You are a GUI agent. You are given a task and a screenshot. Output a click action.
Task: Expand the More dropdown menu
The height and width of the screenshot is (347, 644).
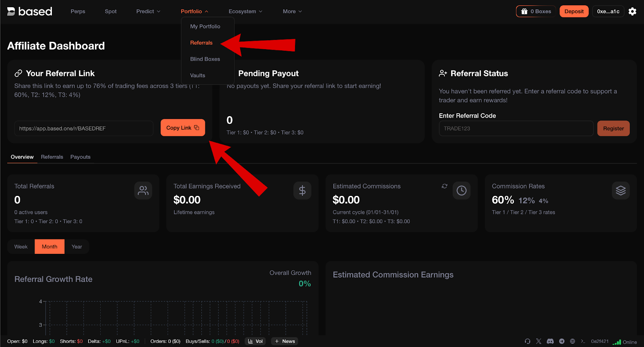(292, 11)
